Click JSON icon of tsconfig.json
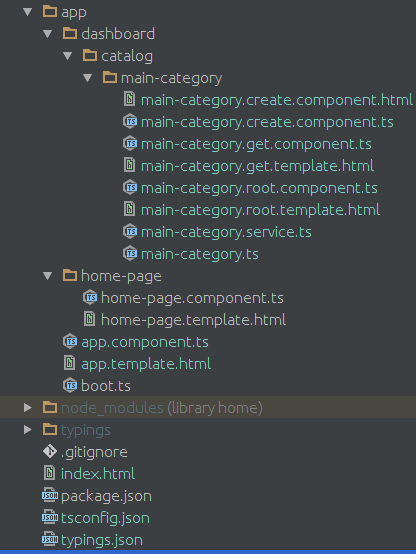416x554 pixels. pyautogui.click(x=50, y=517)
